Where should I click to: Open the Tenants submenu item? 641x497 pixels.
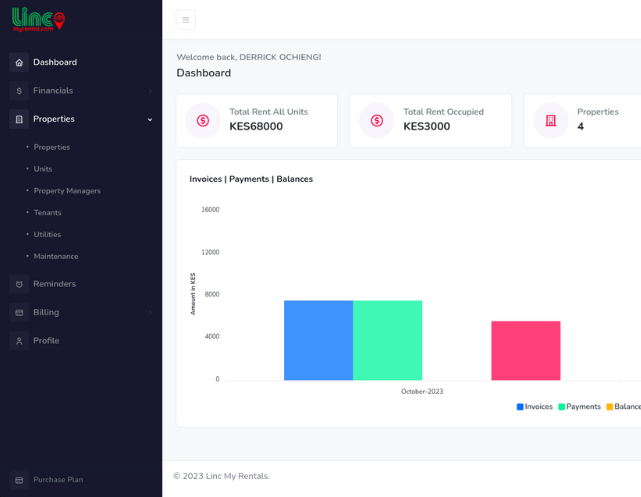point(47,213)
